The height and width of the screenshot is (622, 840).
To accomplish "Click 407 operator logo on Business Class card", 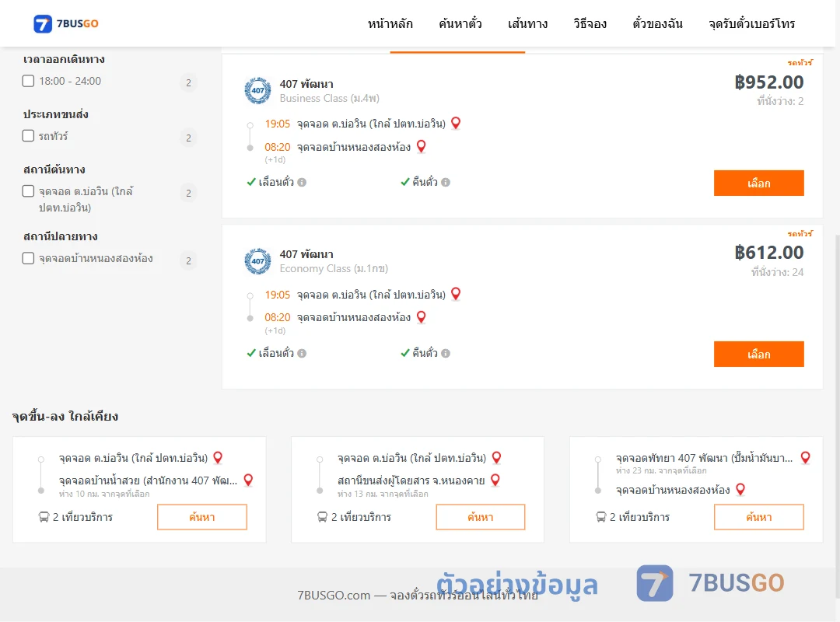I will [257, 90].
